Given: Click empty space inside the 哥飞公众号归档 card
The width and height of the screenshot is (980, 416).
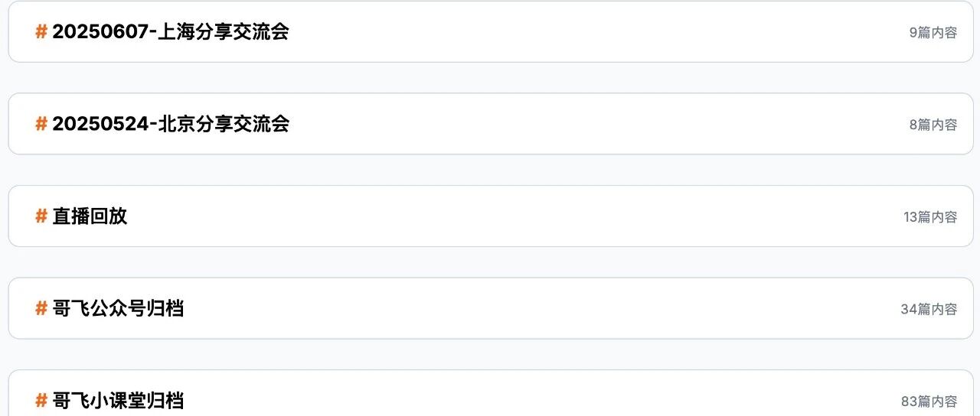Looking at the screenshot, I should tap(536, 308).
